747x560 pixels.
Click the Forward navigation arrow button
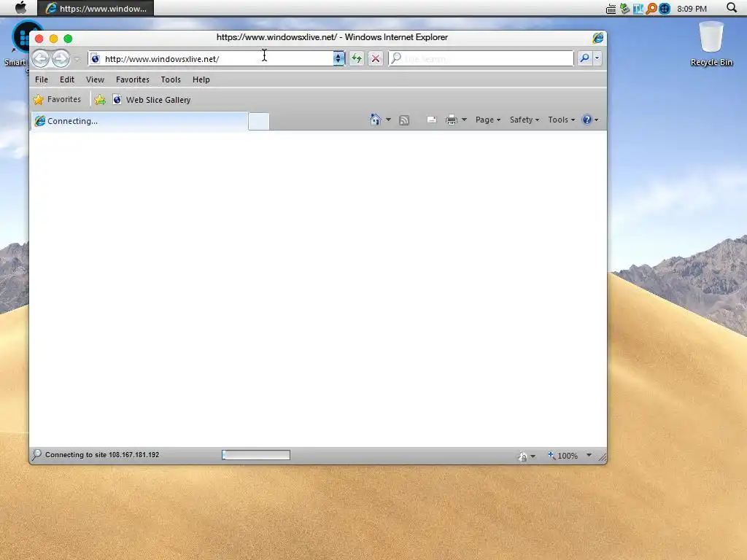coord(61,58)
